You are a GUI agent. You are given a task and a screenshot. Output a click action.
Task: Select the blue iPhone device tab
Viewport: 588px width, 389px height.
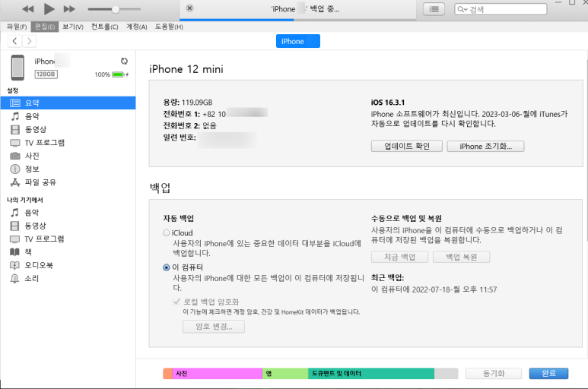click(x=298, y=41)
